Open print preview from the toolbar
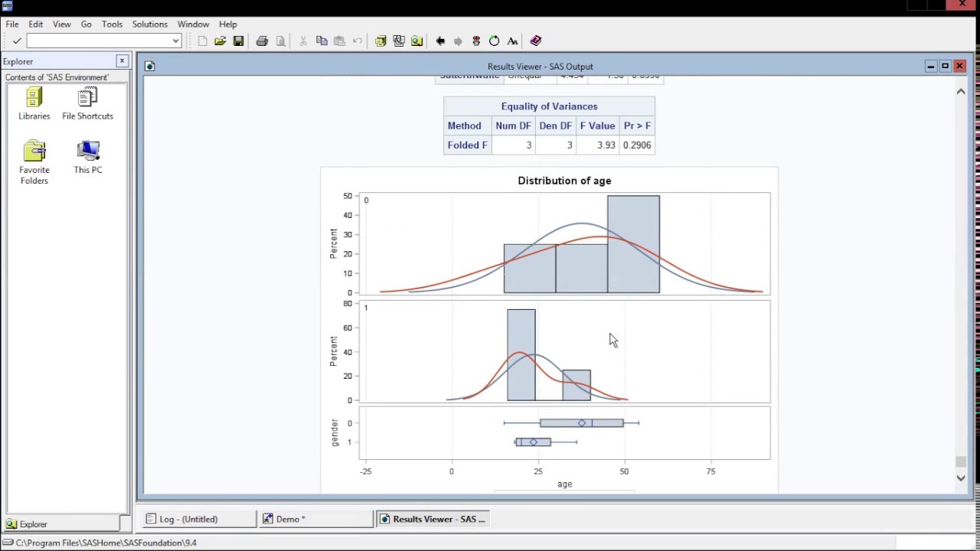 [280, 41]
